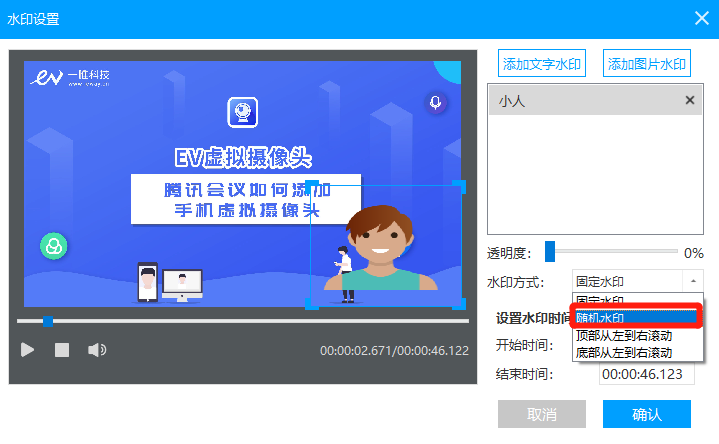Confirm the watermark settings
Screen dimensions: 719x444
tap(647, 414)
